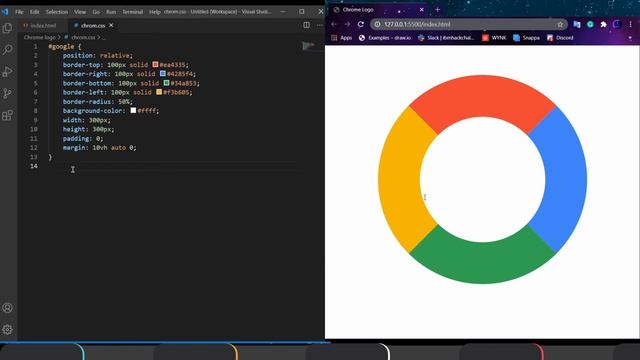This screenshot has height=360, width=640.
Task: Go forward in the Chrome browser
Action: 347,24
